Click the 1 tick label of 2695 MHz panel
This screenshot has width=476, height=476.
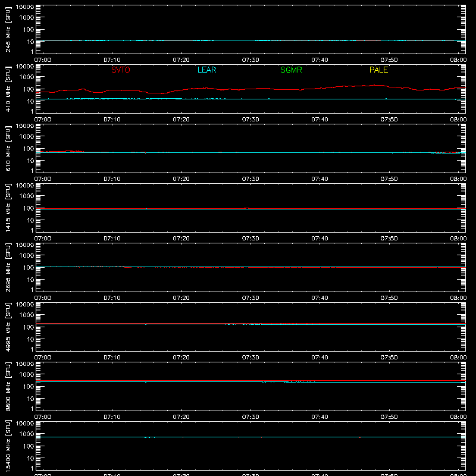point(32,290)
